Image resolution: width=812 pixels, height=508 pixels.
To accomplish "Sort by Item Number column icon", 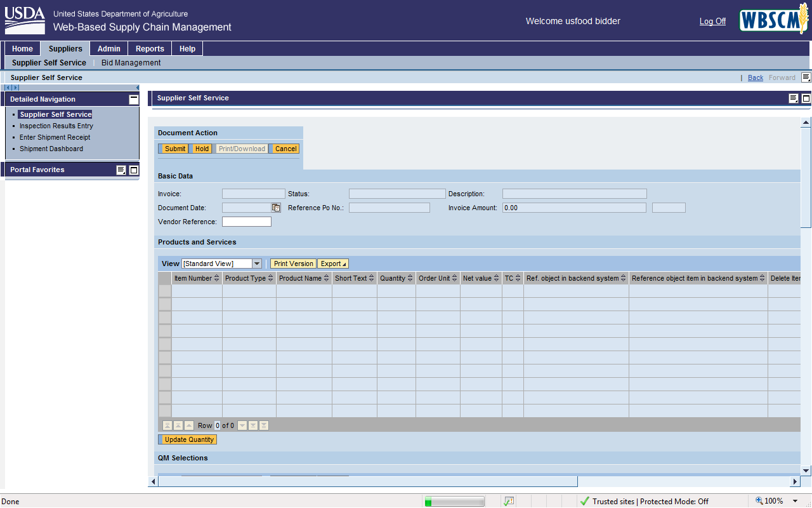I will tap(217, 278).
